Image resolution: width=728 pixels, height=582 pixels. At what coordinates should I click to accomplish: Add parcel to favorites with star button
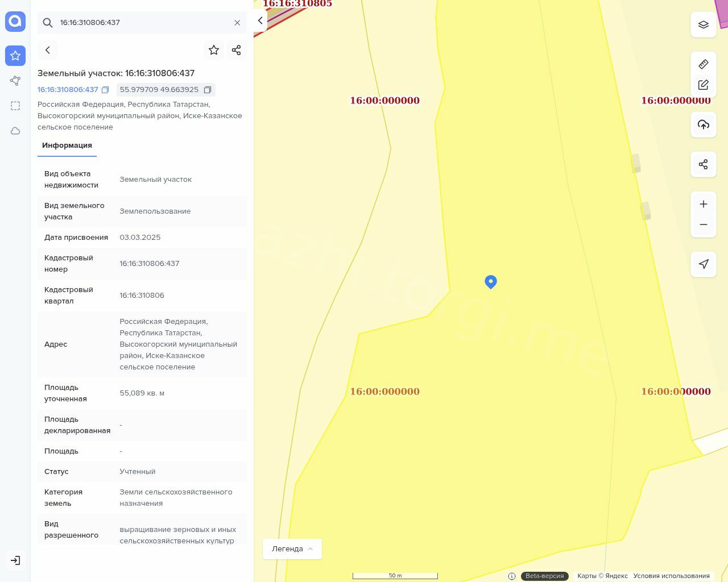[x=214, y=50]
